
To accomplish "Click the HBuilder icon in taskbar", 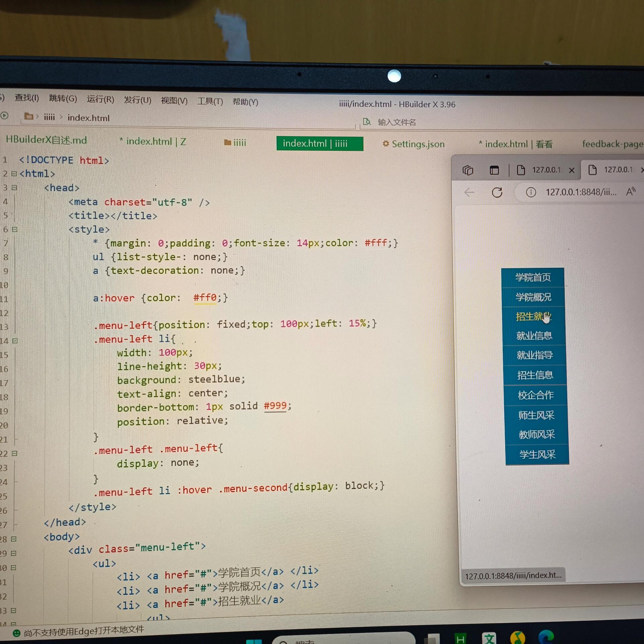I will click(461, 638).
